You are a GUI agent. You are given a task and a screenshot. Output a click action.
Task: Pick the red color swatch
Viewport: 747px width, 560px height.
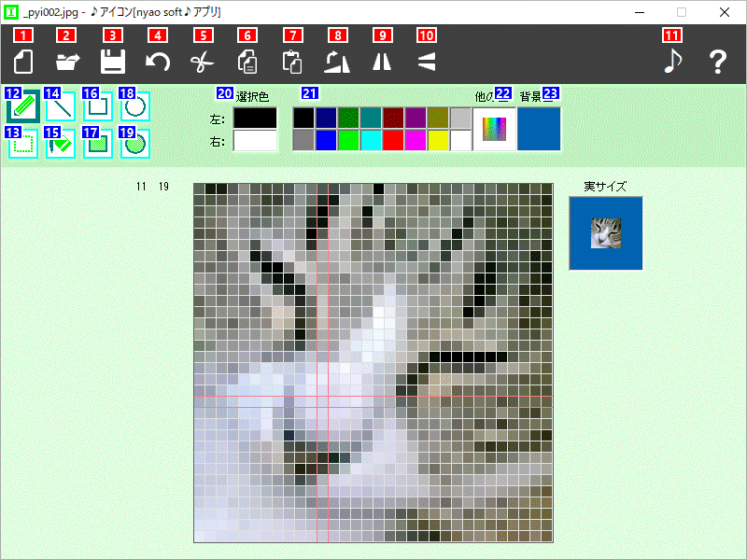393,141
